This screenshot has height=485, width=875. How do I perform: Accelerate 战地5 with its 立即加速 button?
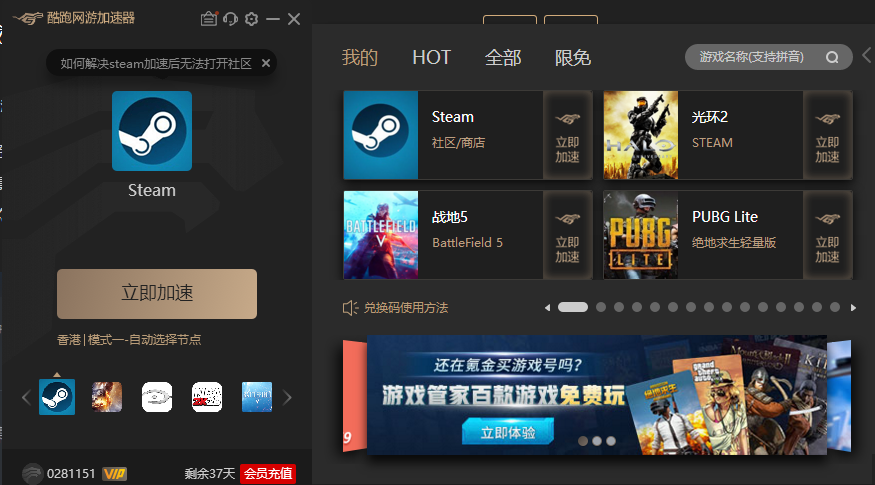tap(568, 235)
